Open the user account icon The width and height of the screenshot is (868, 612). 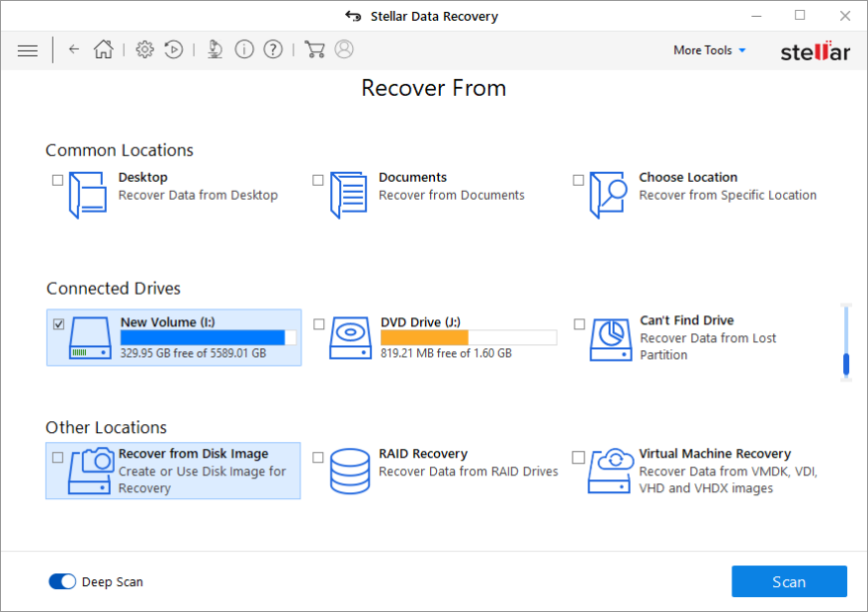point(344,49)
